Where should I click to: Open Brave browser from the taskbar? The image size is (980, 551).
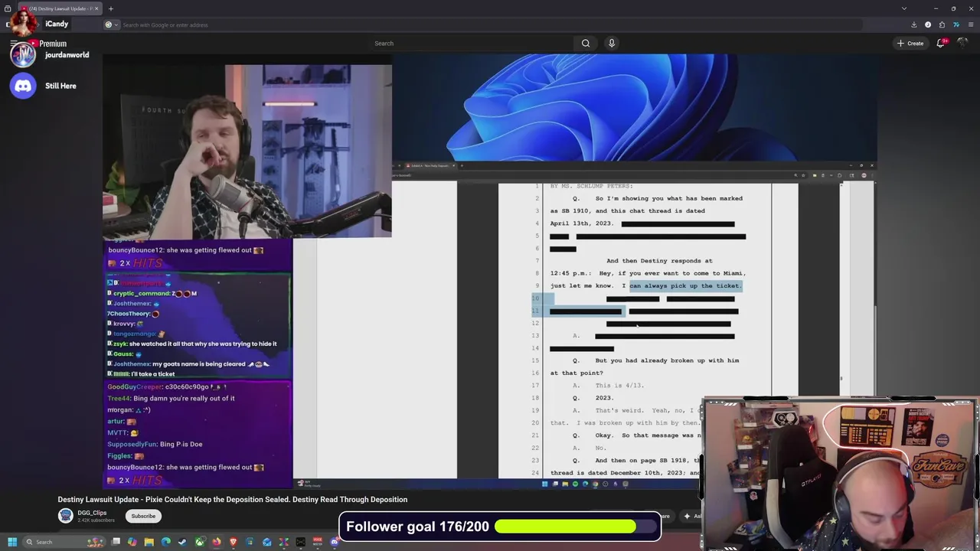pyautogui.click(x=234, y=542)
